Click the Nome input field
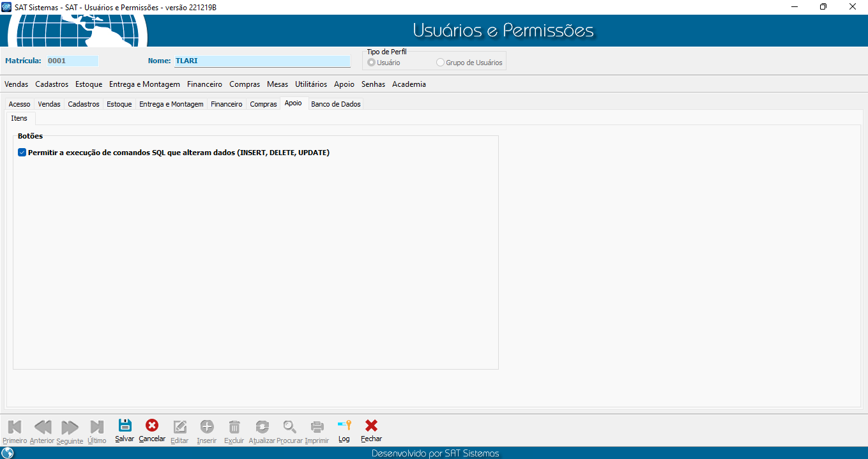Viewport: 868px width, 459px height. (262, 61)
